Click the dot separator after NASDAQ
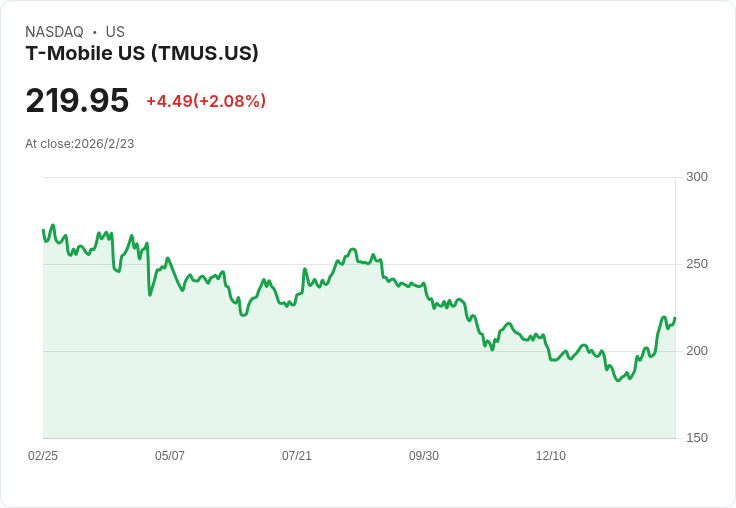The image size is (736, 508). (x=95, y=32)
